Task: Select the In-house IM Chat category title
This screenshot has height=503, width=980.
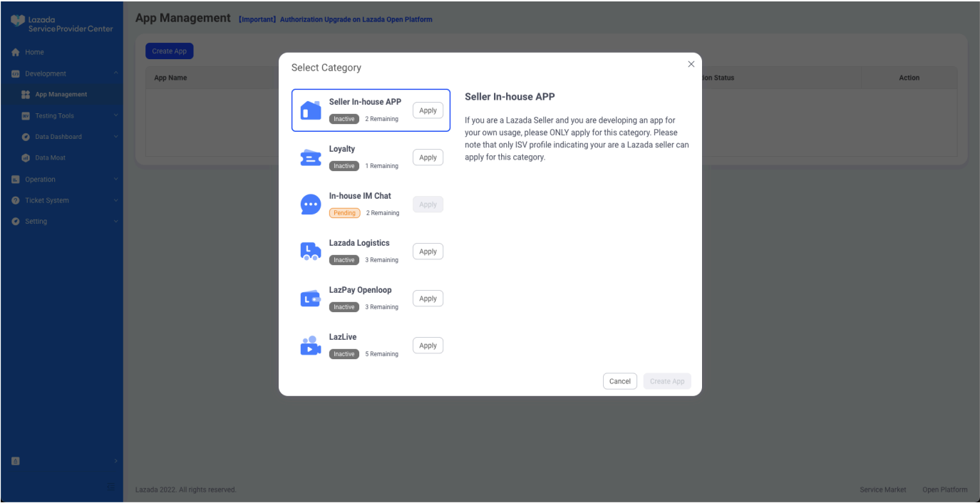Action: coord(360,196)
